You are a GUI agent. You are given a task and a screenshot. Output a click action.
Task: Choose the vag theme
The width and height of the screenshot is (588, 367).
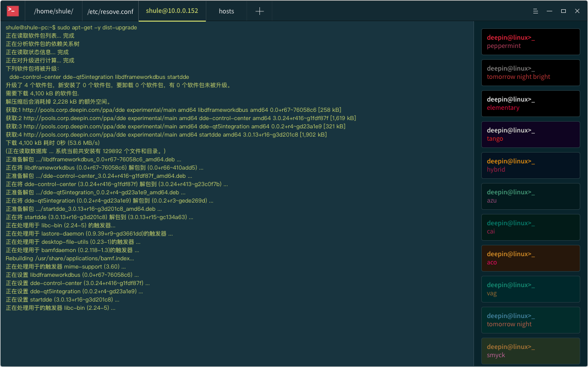531,289
